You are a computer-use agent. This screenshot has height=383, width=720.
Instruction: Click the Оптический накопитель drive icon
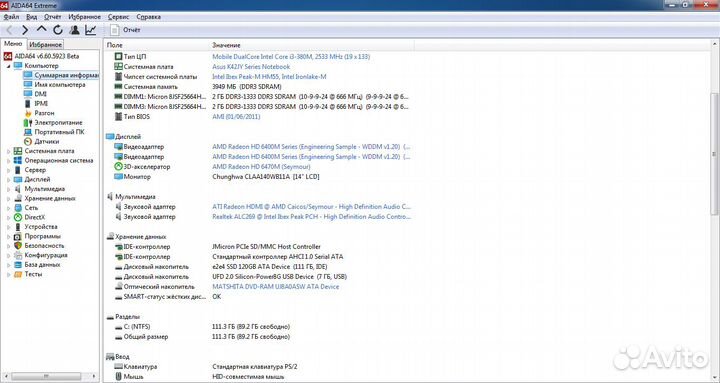118,287
